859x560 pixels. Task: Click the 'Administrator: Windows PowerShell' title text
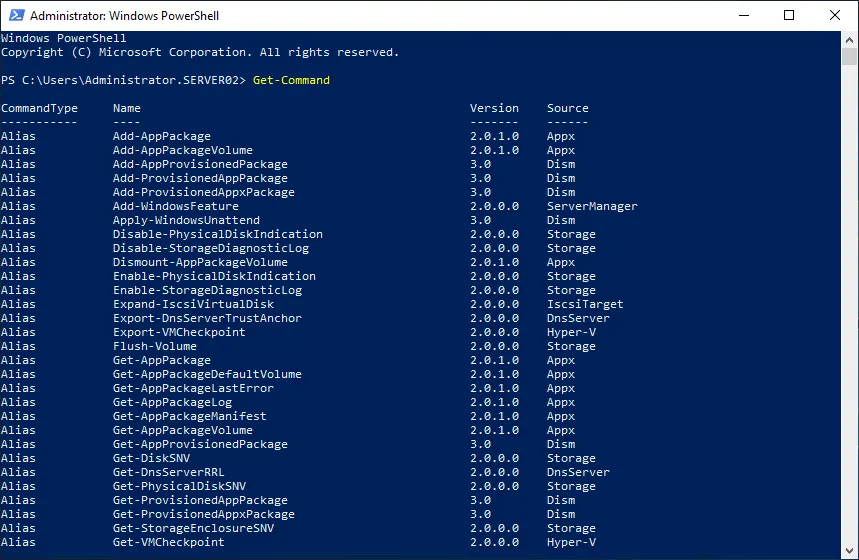pos(125,16)
